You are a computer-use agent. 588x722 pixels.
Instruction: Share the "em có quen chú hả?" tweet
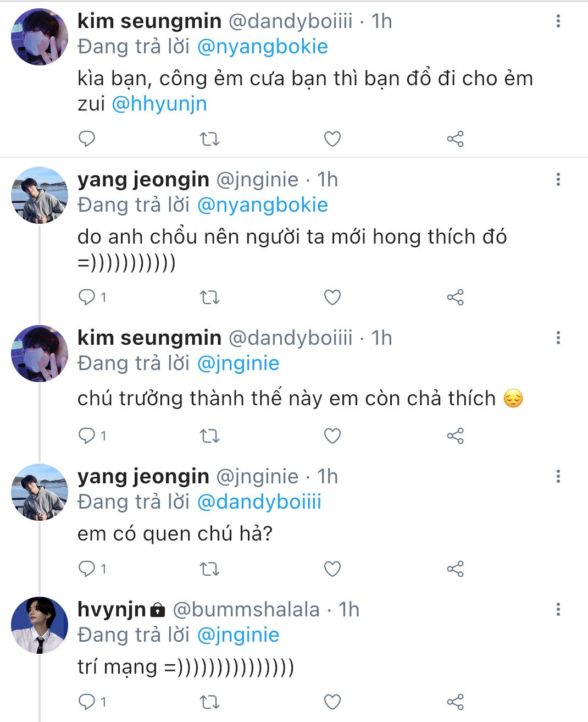pyautogui.click(x=455, y=569)
